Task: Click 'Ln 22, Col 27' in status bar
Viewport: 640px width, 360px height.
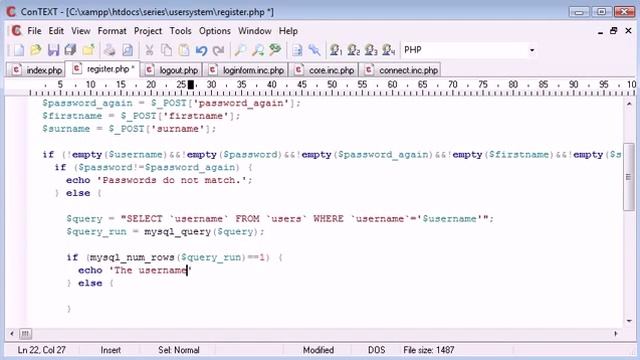Action: [42, 350]
